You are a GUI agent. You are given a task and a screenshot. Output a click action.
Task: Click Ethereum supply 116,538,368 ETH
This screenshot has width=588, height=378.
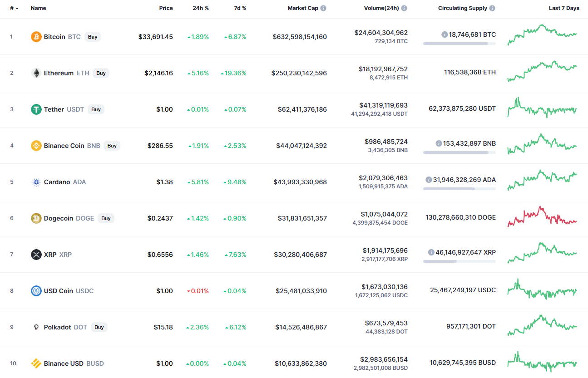470,72
